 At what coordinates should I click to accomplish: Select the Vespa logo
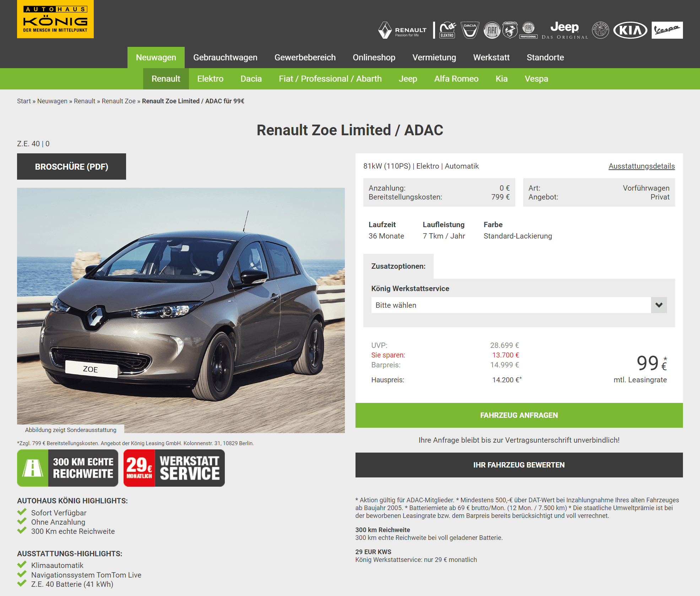pos(667,30)
